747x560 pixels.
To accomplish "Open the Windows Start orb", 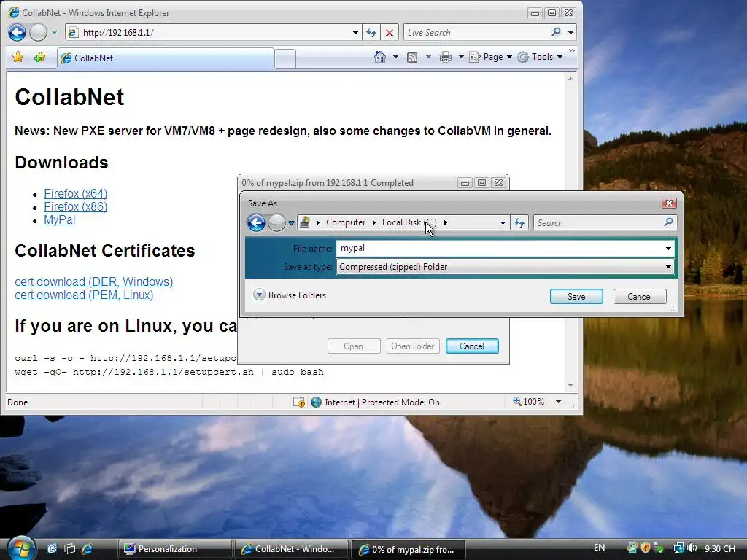I will pos(20,548).
